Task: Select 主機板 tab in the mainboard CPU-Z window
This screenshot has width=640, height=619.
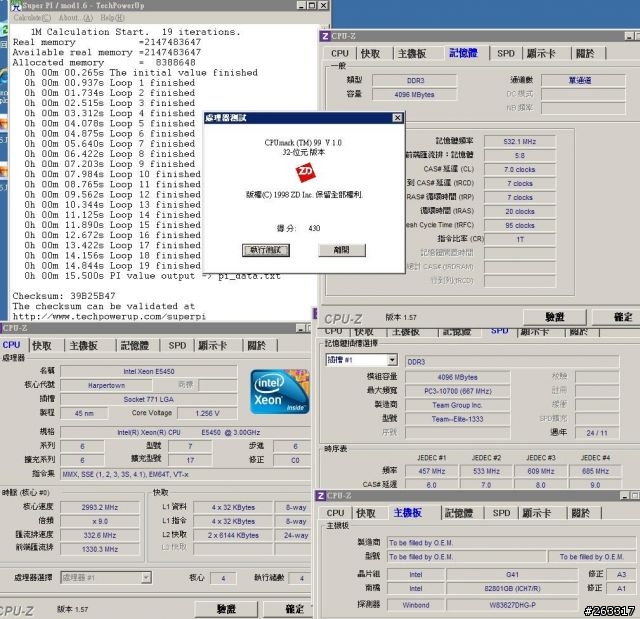Action: click(x=408, y=512)
